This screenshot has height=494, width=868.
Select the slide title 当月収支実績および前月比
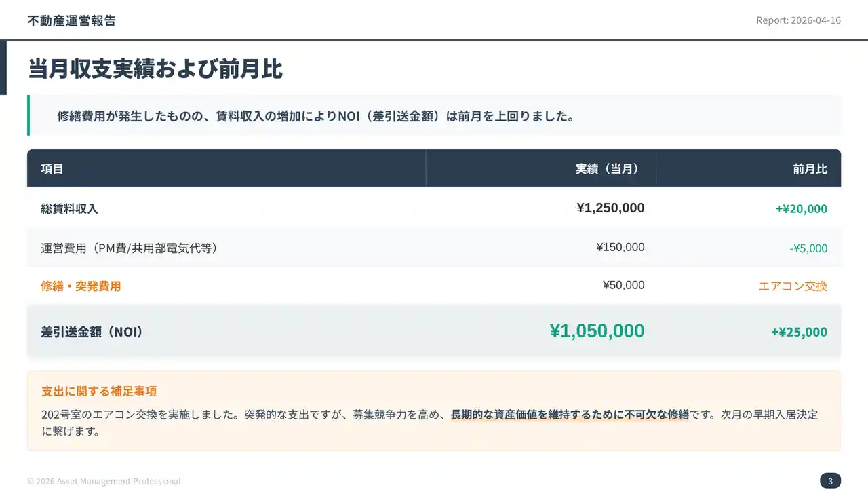pos(155,69)
